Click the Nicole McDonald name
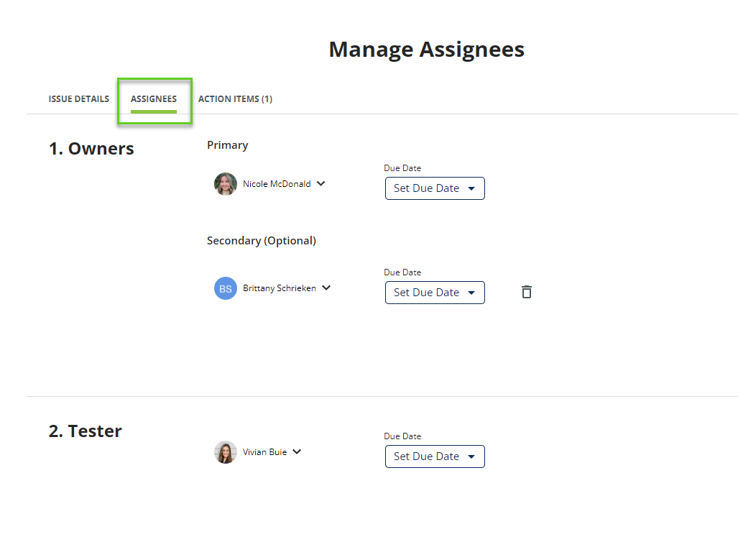 277,184
